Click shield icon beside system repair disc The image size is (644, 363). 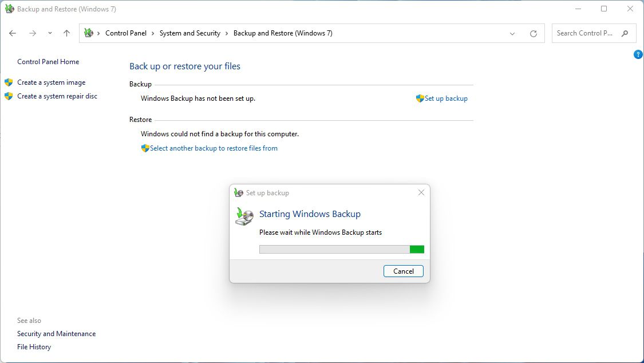click(x=9, y=96)
